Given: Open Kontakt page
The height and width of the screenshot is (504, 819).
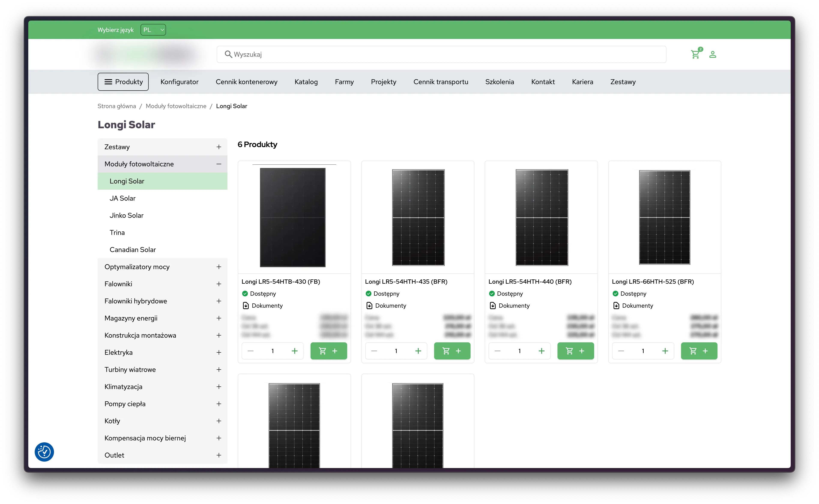Looking at the screenshot, I should pos(543,82).
